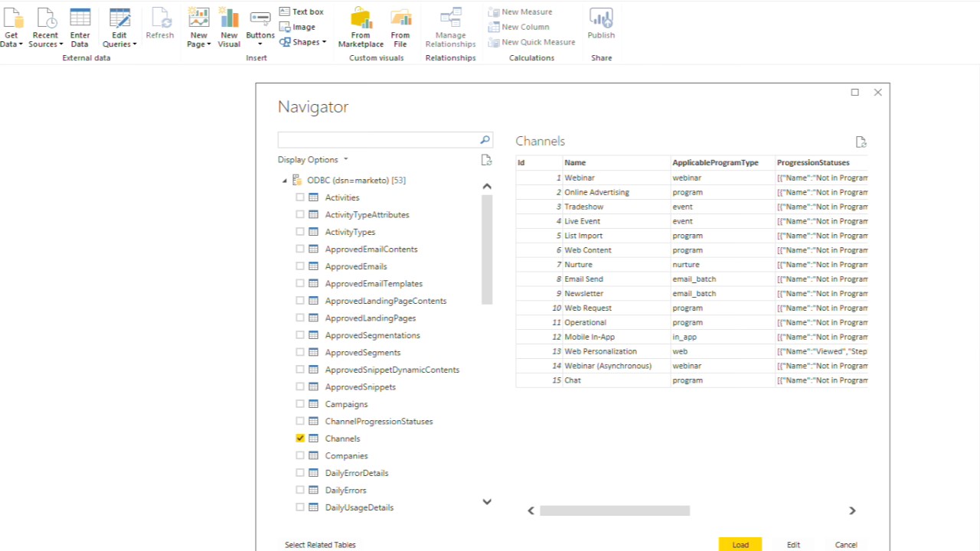
Task: Check the Companies checkbox
Action: pos(300,455)
